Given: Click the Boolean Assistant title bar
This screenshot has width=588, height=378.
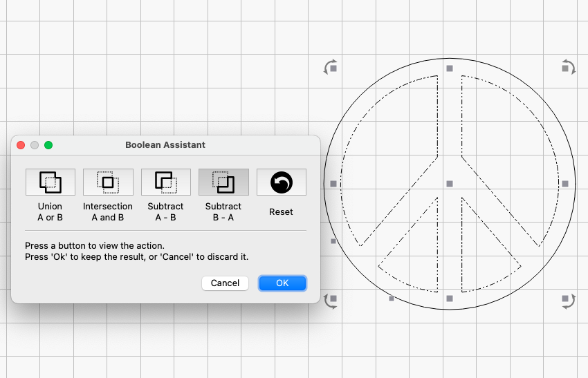Looking at the screenshot, I should 165,145.
